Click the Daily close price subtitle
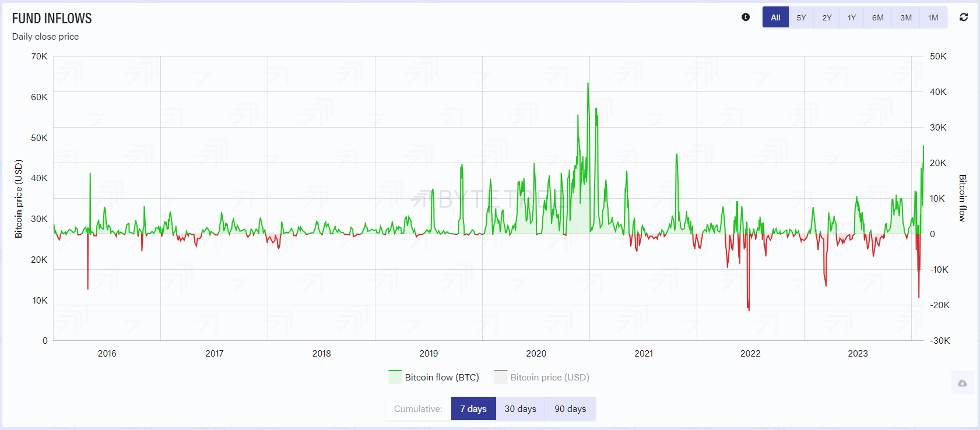The image size is (980, 430). 45,37
